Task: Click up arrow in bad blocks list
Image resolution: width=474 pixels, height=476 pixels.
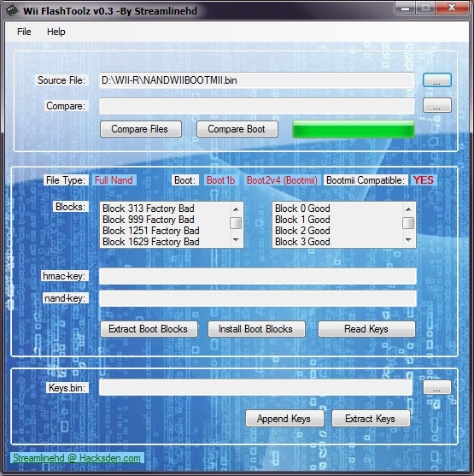Action: (x=236, y=209)
